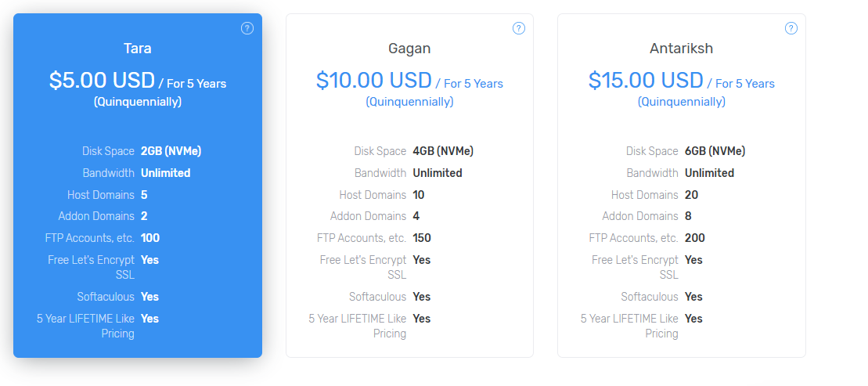
Task: Click the help icon on Tara plan
Action: 247,28
